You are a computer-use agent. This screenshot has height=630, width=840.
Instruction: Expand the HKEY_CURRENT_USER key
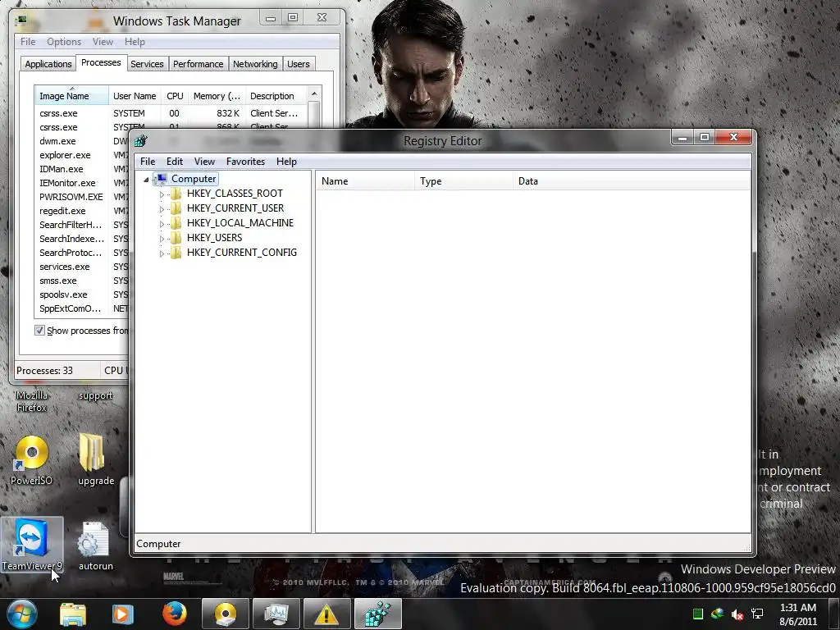(162, 209)
